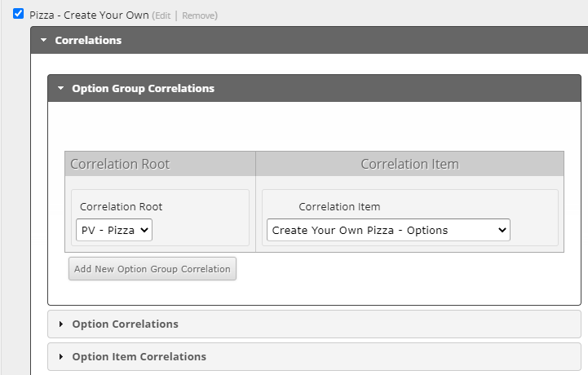
Task: Click the Option Item Correlations section title
Action: [139, 356]
